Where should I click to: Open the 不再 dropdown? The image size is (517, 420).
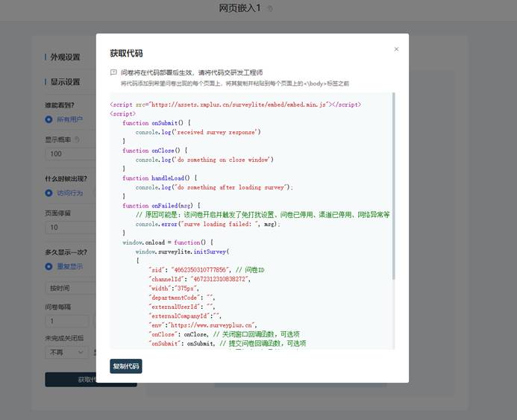[x=67, y=352]
